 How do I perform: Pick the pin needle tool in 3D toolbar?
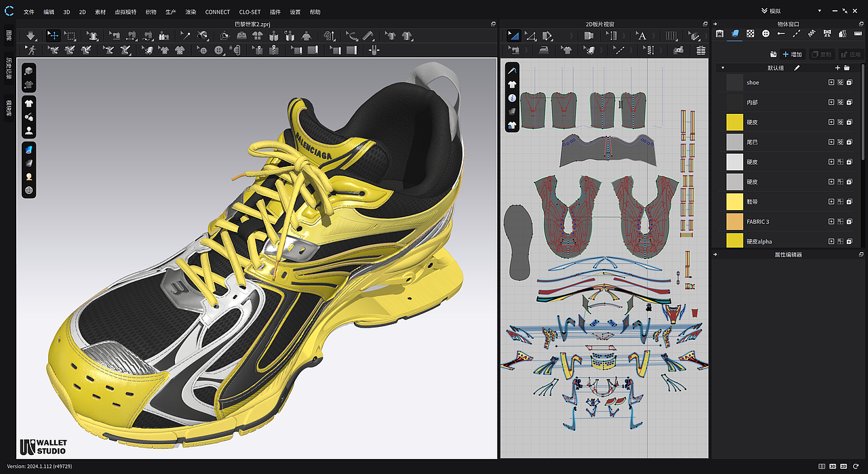pos(185,35)
